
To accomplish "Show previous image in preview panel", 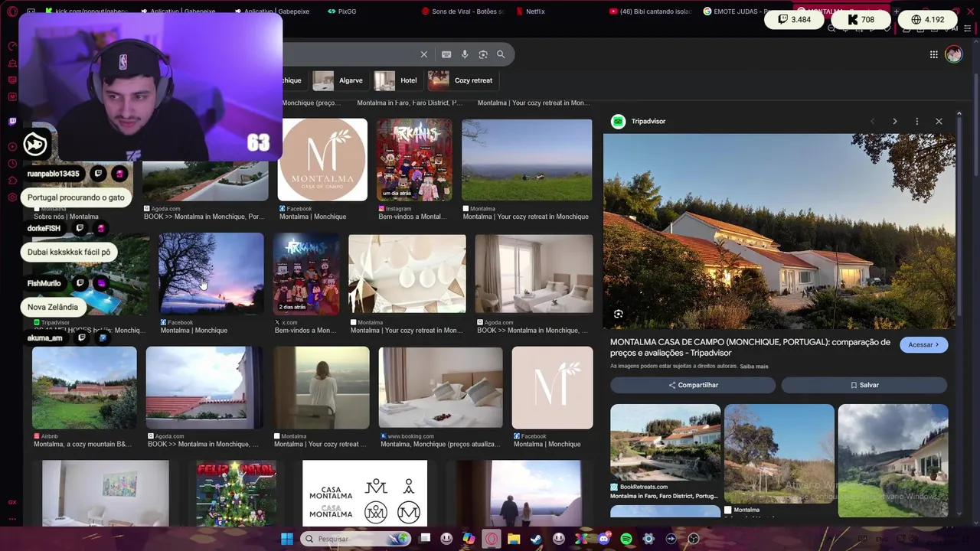I will (872, 121).
